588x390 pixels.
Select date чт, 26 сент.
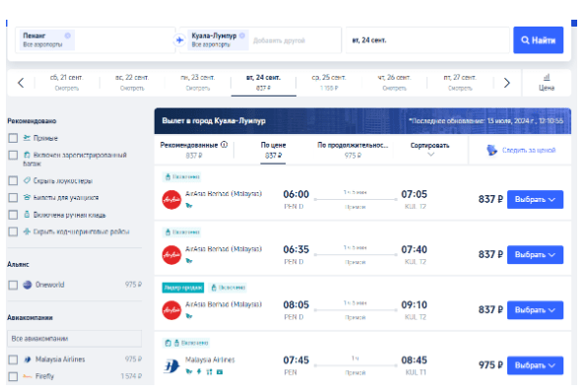[x=394, y=83]
